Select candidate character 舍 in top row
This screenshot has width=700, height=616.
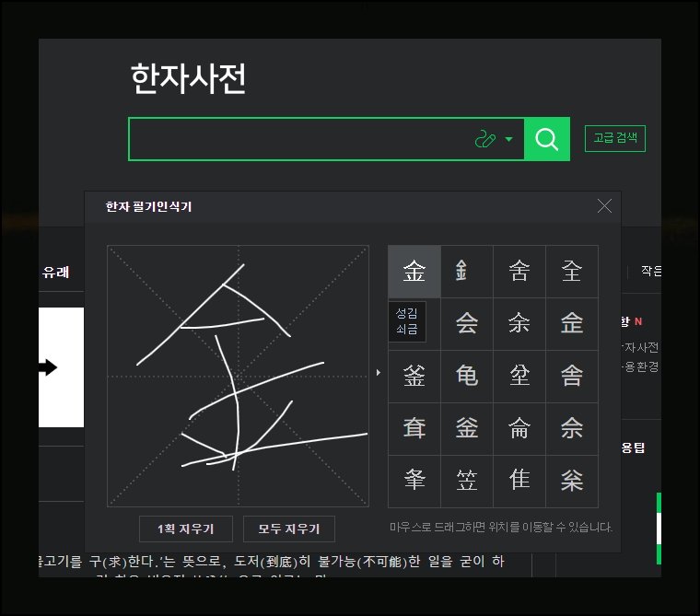click(519, 272)
